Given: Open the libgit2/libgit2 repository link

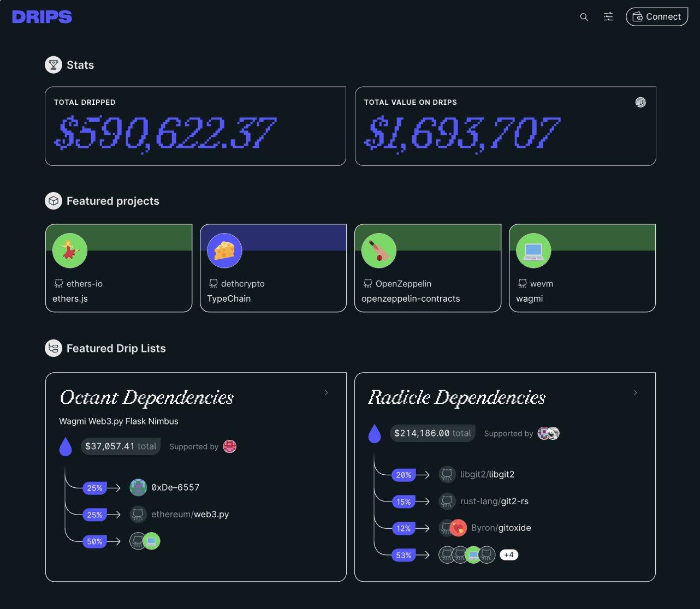Looking at the screenshot, I should 487,474.
